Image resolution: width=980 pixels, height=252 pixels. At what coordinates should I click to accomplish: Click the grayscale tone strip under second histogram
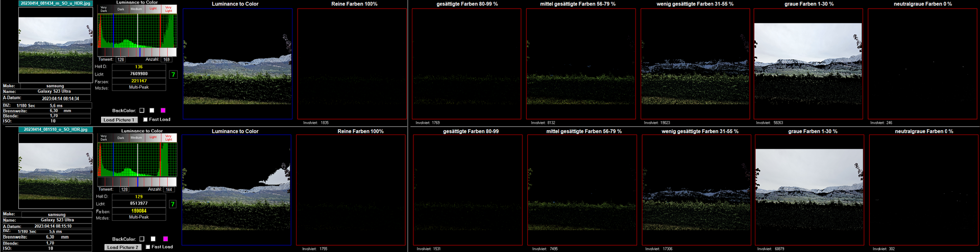tap(137, 182)
